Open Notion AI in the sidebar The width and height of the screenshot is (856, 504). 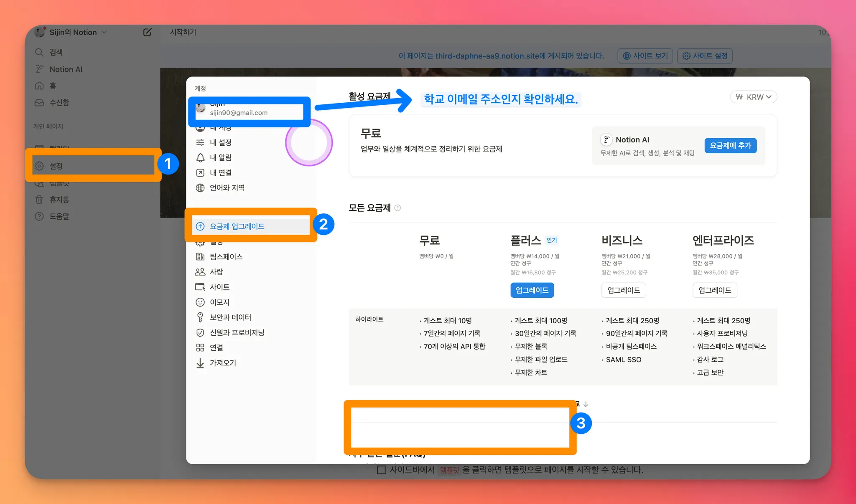point(66,69)
